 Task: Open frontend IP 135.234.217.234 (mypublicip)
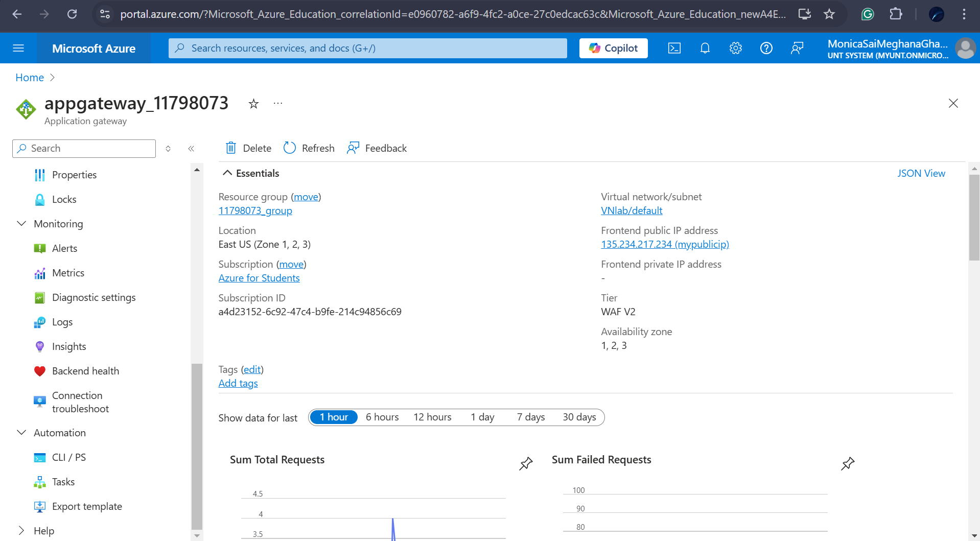[665, 244]
